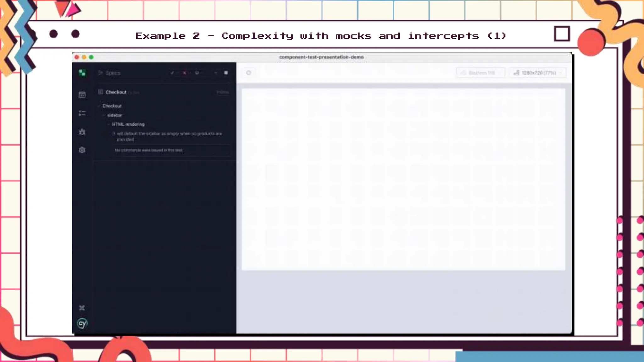Click the Cypress app logo in the sidebar
644x362 pixels.
[x=82, y=73]
